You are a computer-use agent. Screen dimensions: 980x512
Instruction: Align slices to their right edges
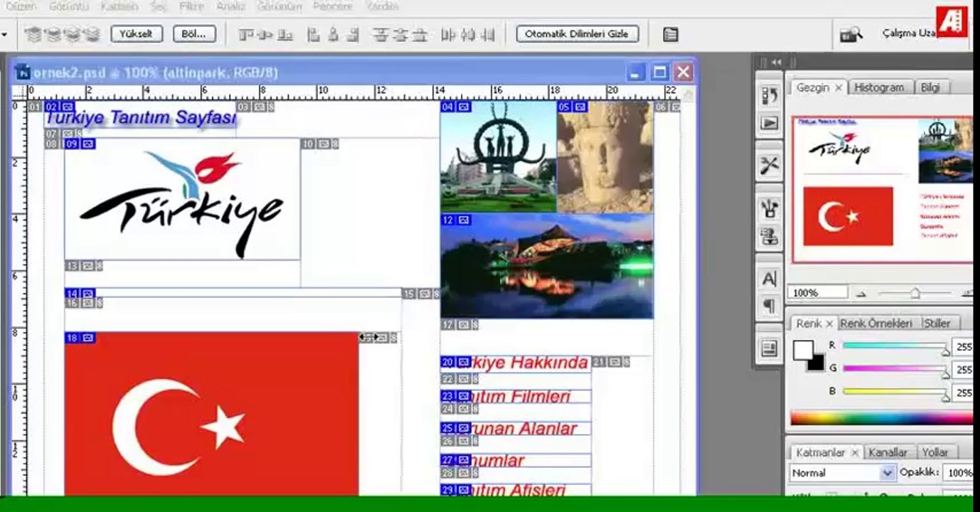(x=353, y=34)
